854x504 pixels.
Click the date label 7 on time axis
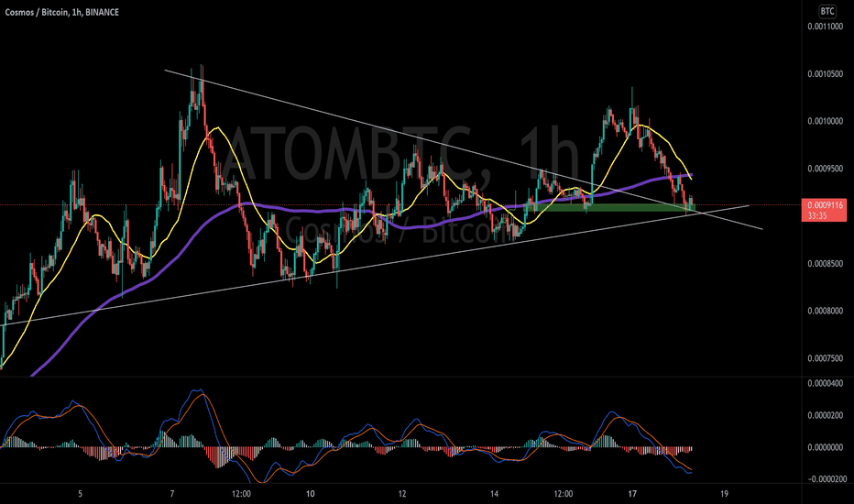click(172, 494)
